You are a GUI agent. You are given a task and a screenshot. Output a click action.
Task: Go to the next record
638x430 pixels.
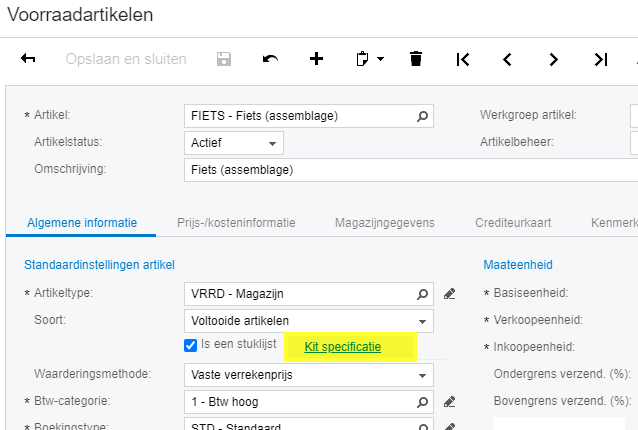[554, 59]
